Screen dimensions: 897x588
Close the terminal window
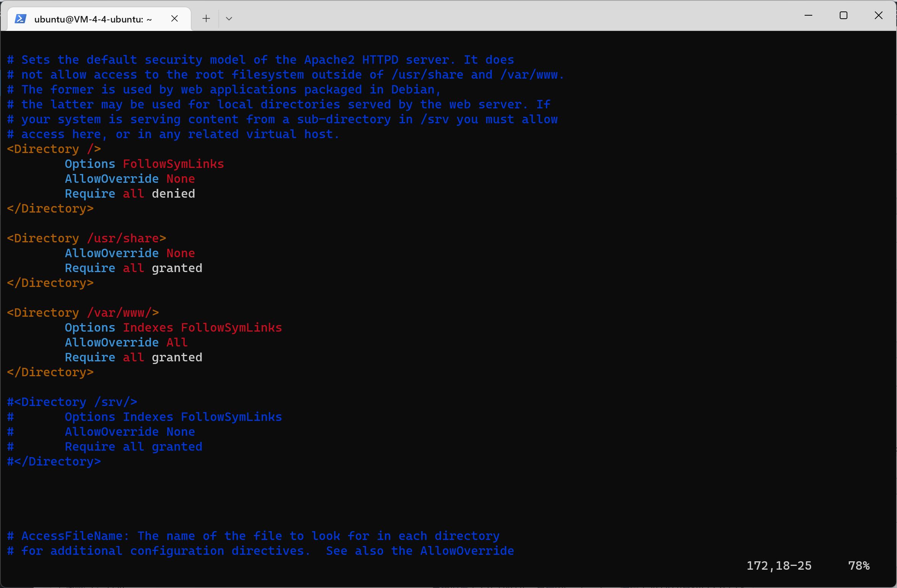click(x=879, y=15)
